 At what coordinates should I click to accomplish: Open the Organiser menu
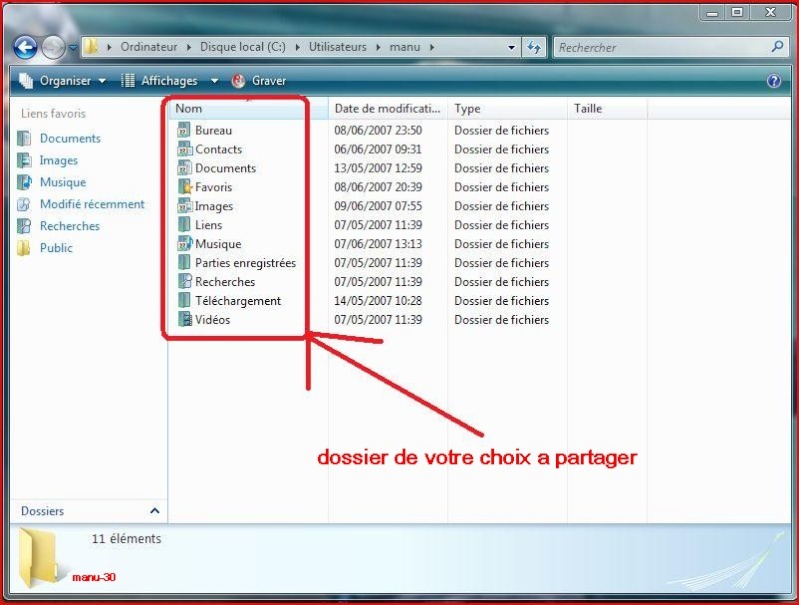point(62,81)
